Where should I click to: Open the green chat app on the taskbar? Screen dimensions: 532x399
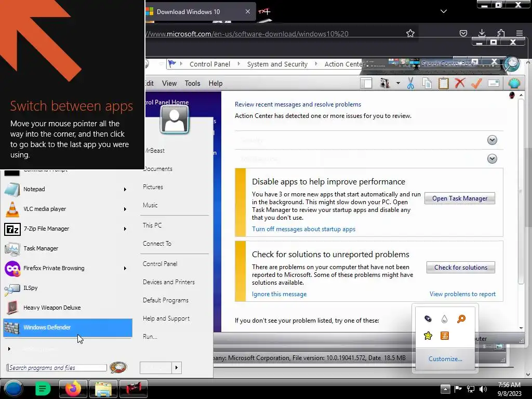[43, 389]
